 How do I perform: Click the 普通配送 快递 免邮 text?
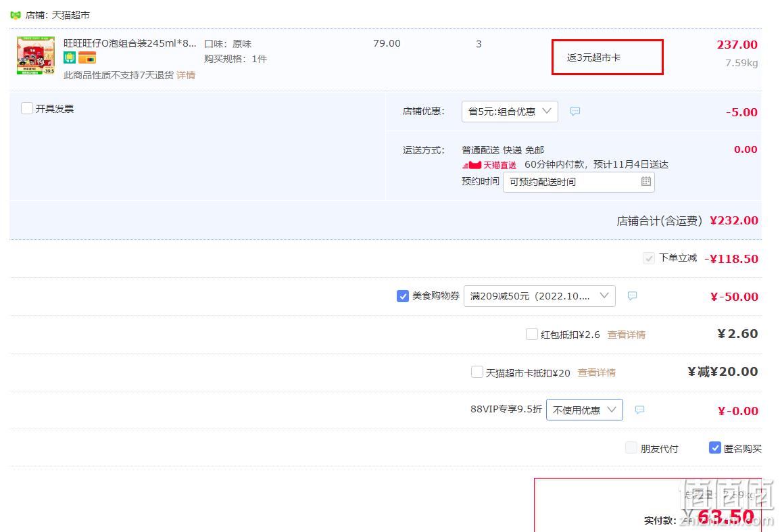(x=502, y=150)
